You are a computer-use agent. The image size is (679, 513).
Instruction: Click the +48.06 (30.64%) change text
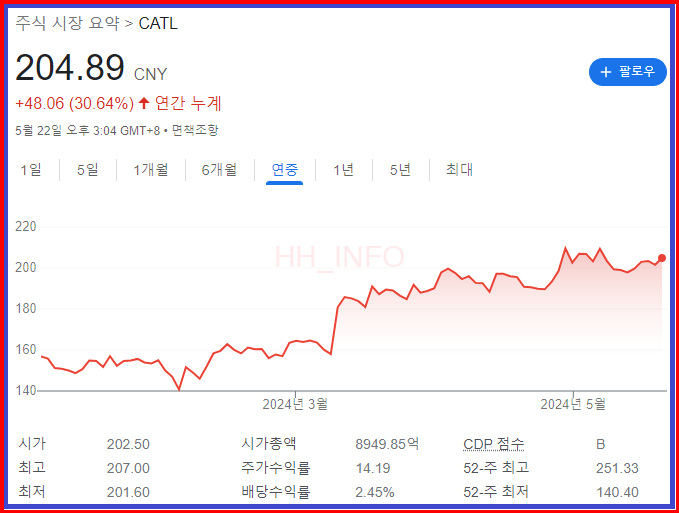(x=74, y=103)
